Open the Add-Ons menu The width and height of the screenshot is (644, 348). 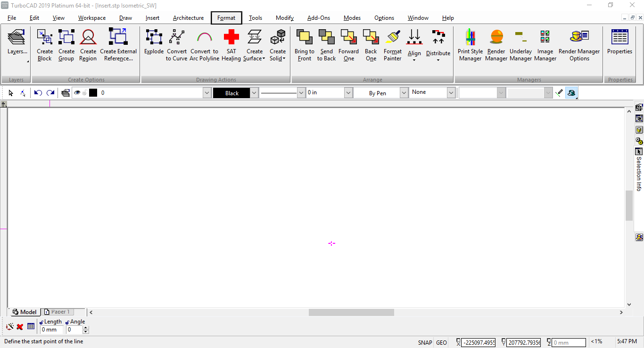point(319,18)
